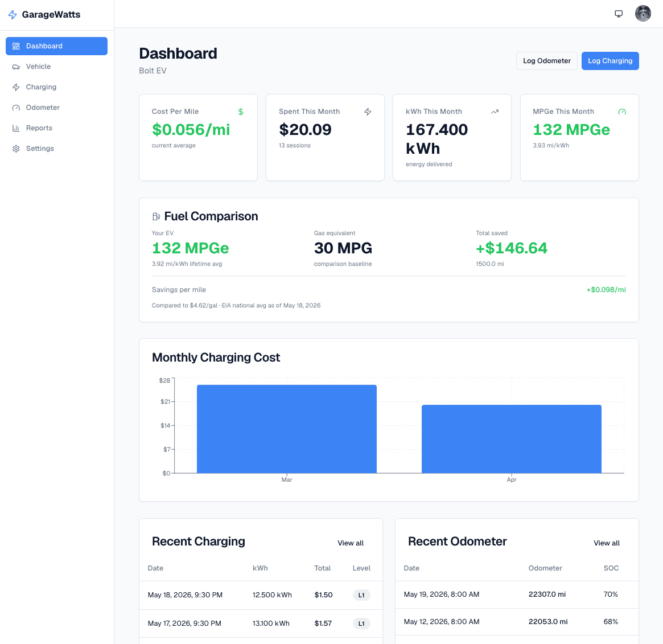This screenshot has width=663, height=644.
Task: Open Settings from the sidebar
Action: pos(57,149)
